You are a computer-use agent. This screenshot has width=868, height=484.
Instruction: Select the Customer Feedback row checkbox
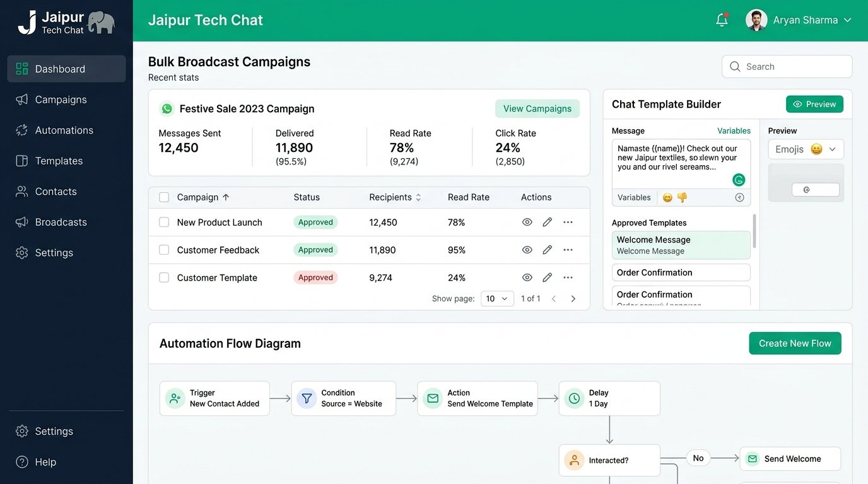click(x=164, y=250)
